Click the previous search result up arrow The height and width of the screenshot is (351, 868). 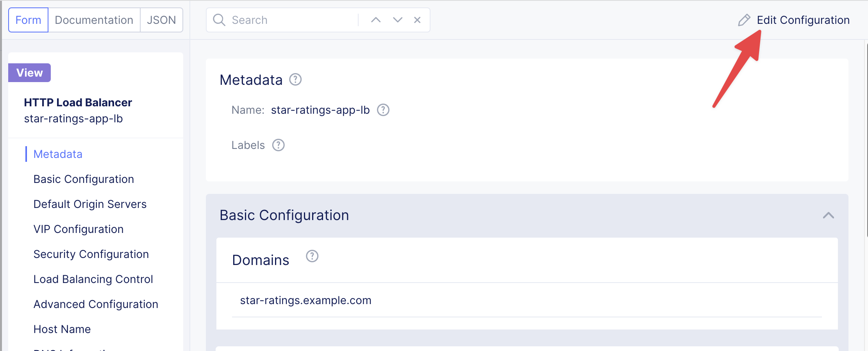(375, 20)
